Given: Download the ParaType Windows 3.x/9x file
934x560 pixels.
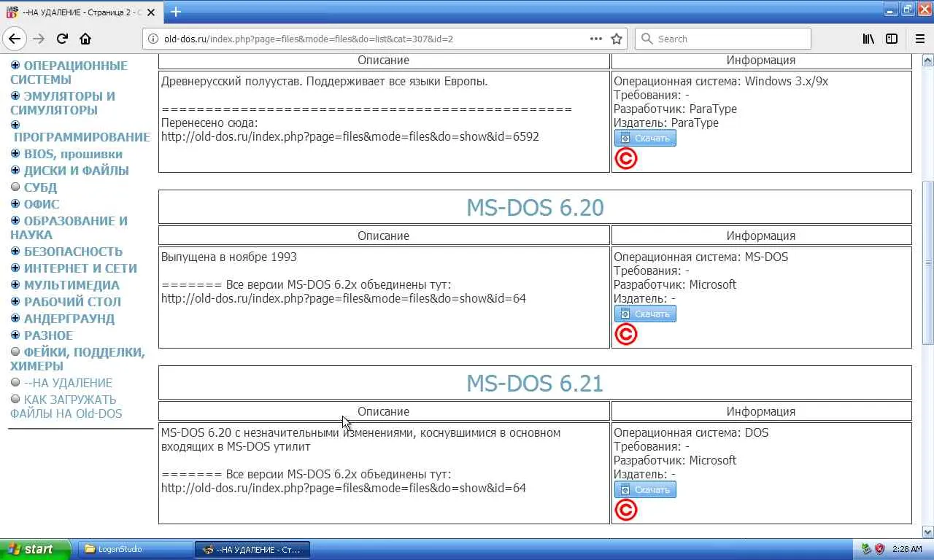Looking at the screenshot, I should tap(645, 138).
